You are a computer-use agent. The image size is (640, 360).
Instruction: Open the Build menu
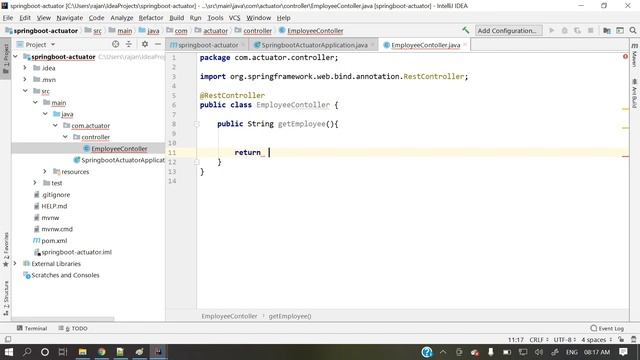176,18
